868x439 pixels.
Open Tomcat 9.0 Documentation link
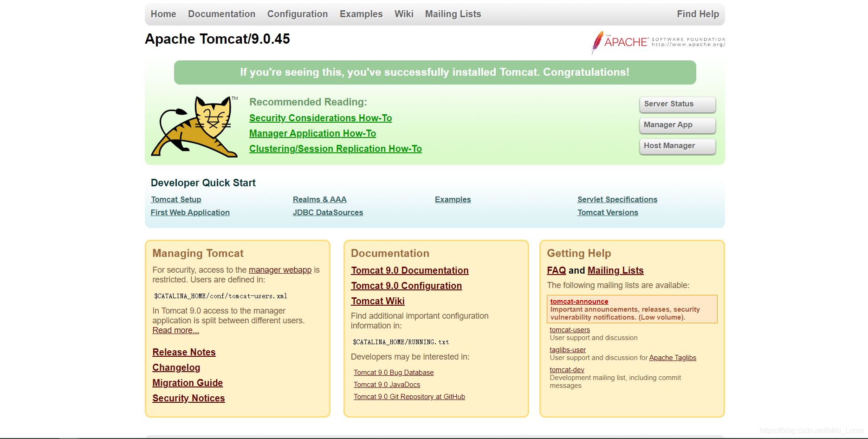409,270
